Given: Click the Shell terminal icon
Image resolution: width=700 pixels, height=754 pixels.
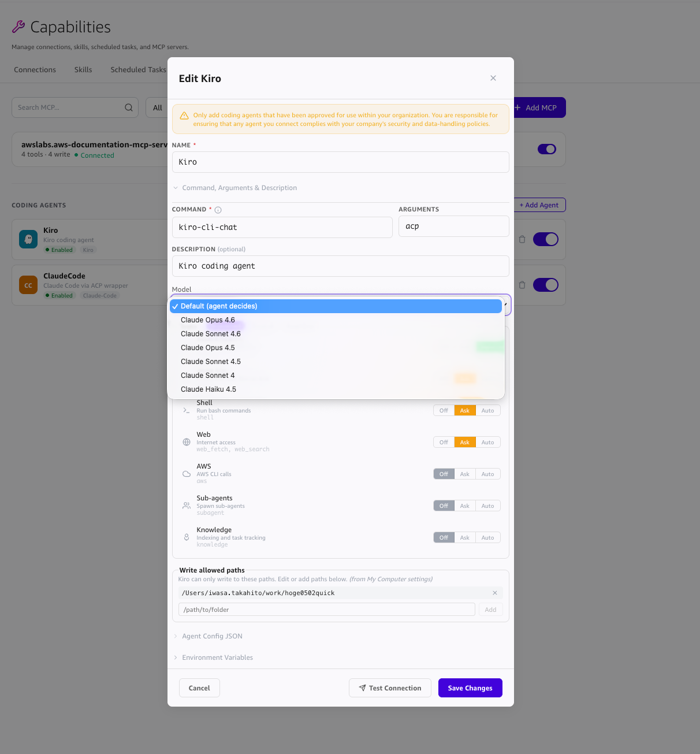Looking at the screenshot, I should pos(186,410).
